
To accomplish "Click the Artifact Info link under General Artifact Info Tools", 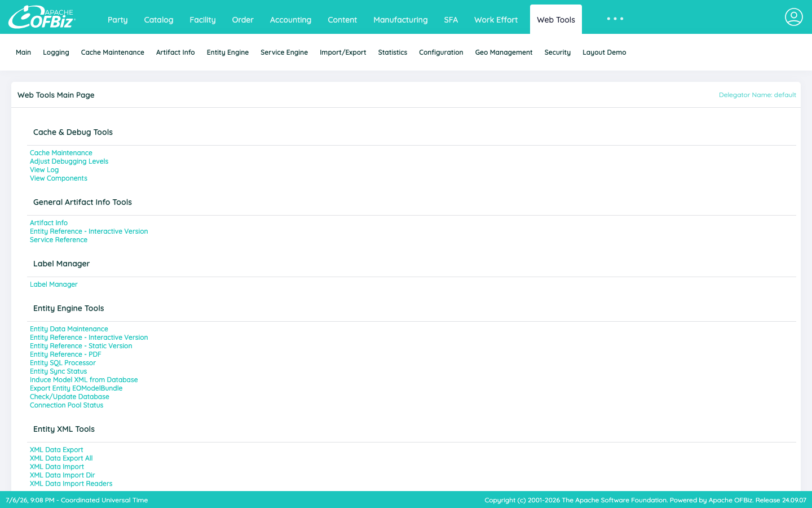I will 48,223.
